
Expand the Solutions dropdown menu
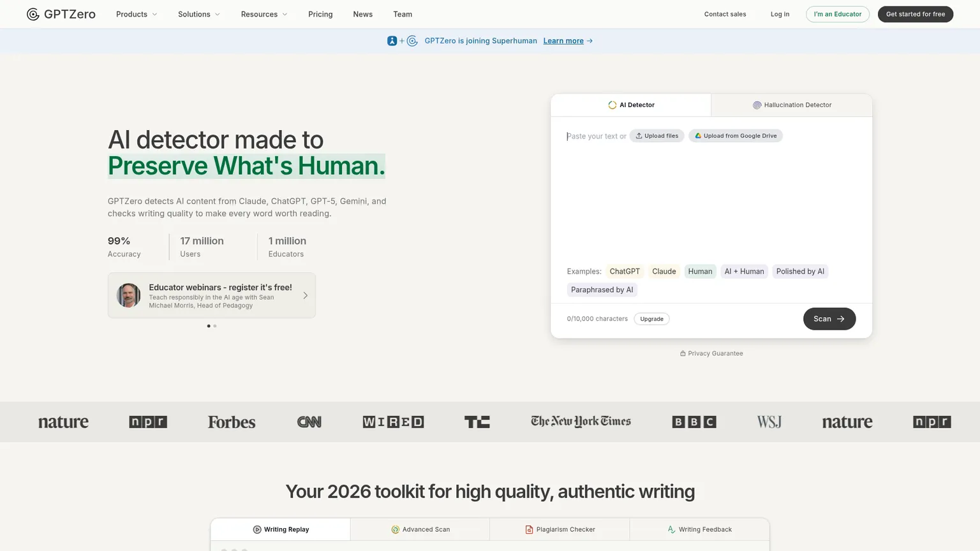coord(199,14)
